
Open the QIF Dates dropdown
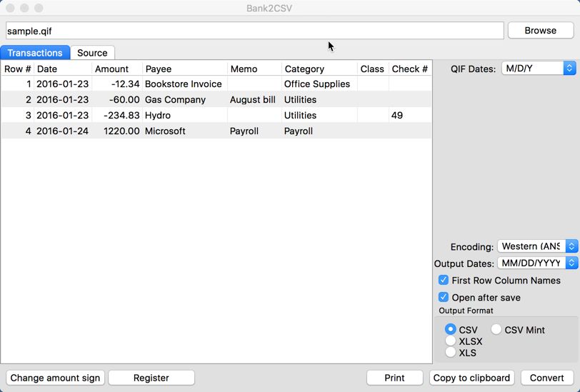tap(539, 69)
